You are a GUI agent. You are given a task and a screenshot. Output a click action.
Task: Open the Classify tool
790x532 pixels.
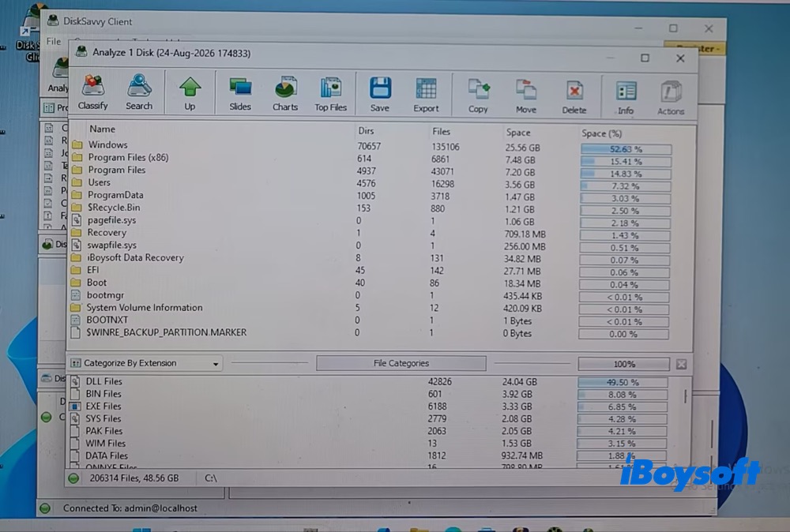tap(93, 92)
